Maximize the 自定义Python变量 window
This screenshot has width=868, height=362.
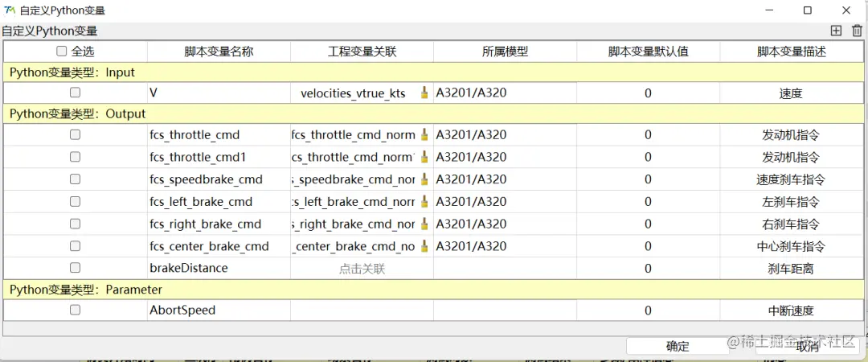tap(808, 10)
